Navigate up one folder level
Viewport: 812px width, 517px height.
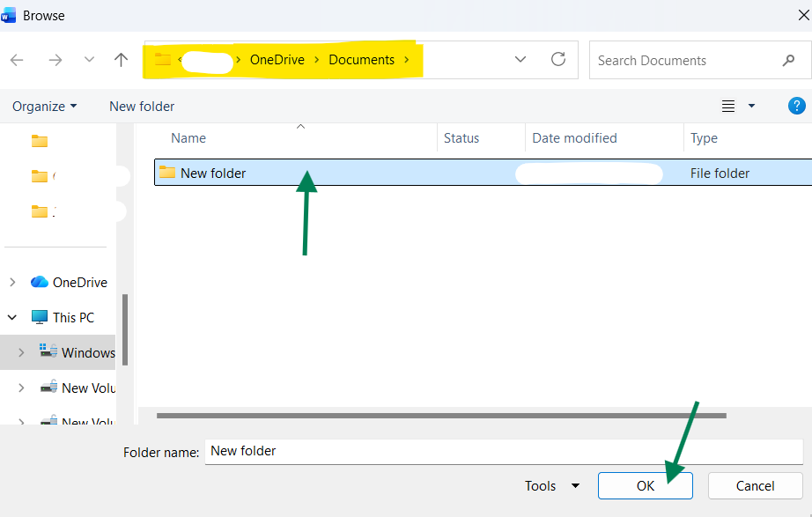click(121, 60)
